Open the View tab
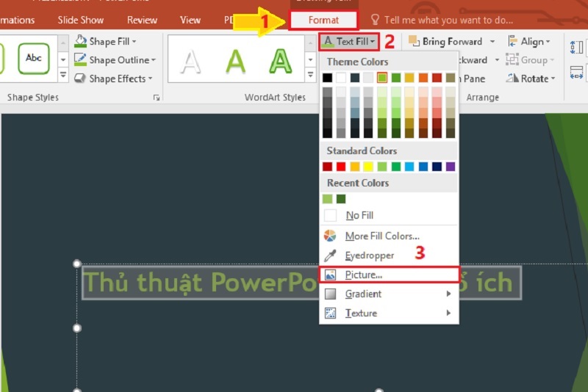Screen dimensions: 588x392 [x=190, y=20]
